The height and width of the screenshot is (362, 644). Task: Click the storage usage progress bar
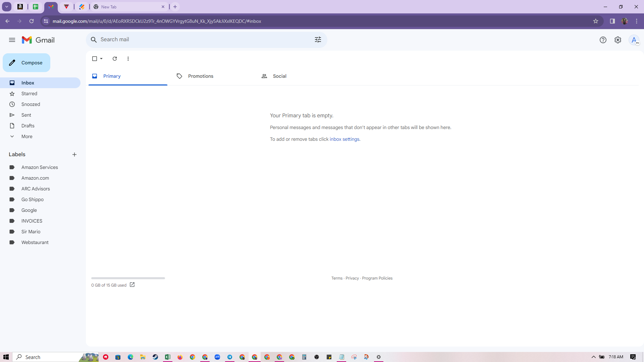[x=128, y=278]
